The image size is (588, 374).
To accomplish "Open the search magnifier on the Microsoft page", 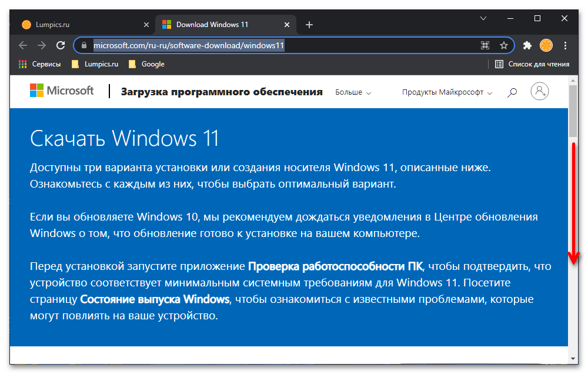I will point(512,91).
